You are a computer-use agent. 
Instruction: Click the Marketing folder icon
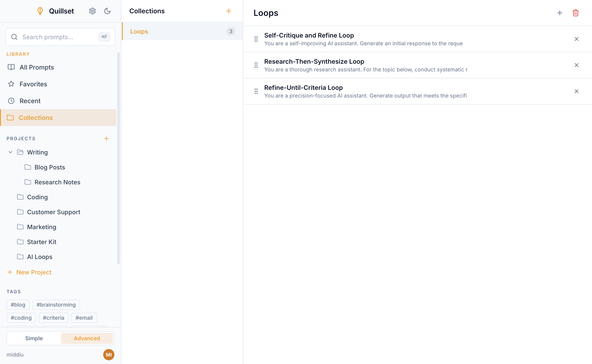tap(20, 227)
